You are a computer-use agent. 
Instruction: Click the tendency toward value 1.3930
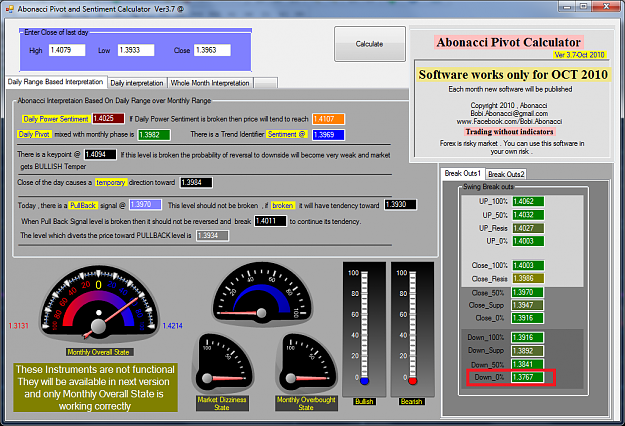pyautogui.click(x=401, y=204)
